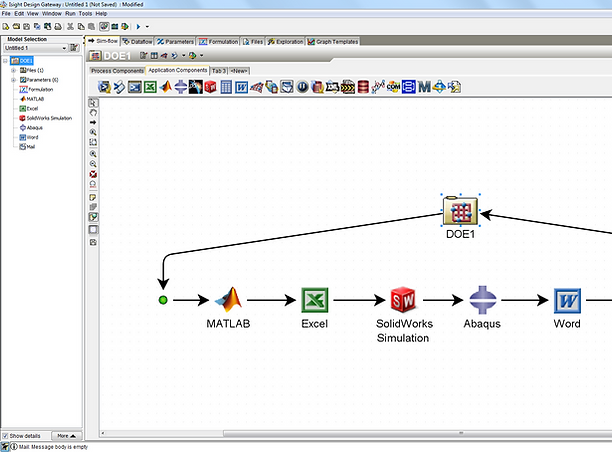The image size is (612, 452).
Task: Click the Print icon in main toolbar
Action: click(x=58, y=27)
